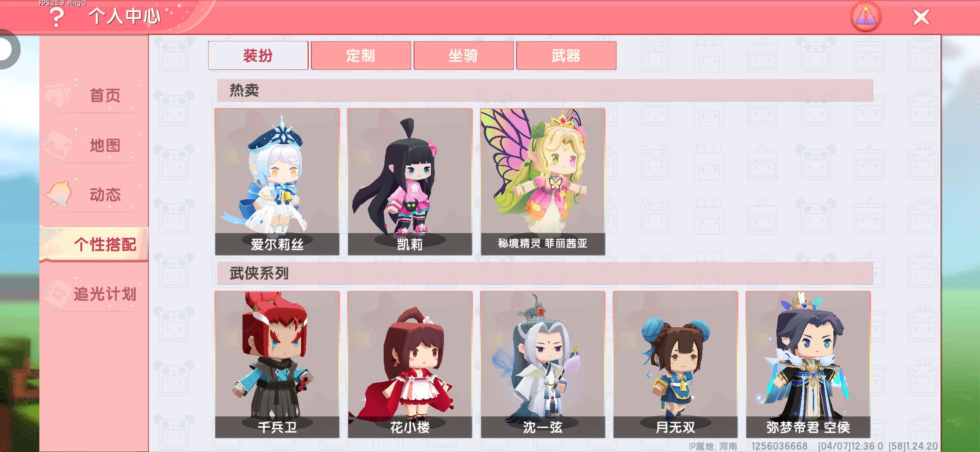The height and width of the screenshot is (452, 980).
Task: Close the personal center panel
Action: pos(921,17)
